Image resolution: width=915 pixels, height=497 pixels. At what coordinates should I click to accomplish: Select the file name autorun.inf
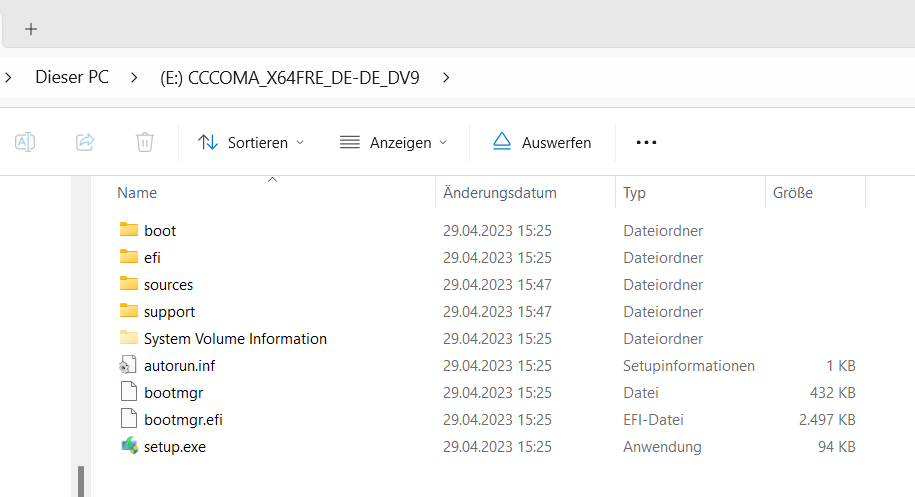179,366
